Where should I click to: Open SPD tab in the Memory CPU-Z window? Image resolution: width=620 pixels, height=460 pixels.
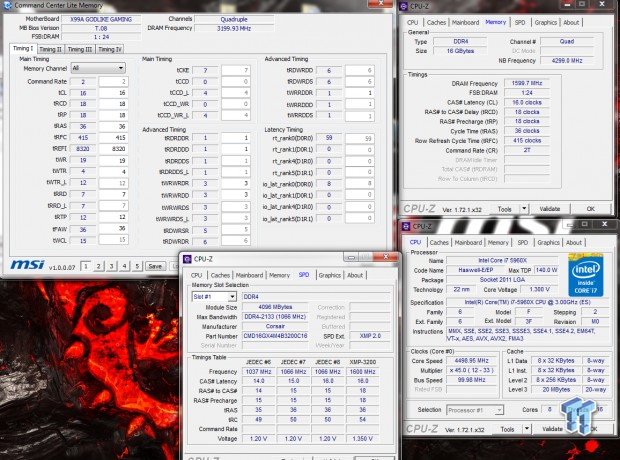[x=520, y=23]
